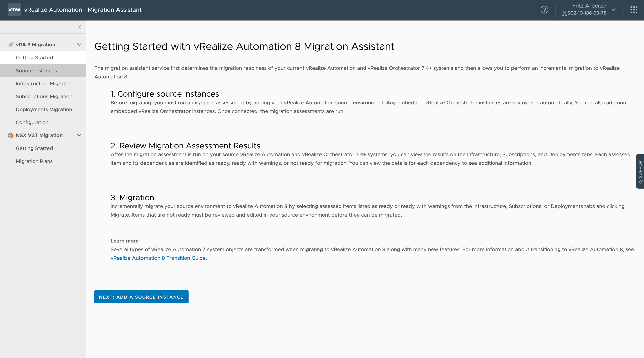Select the Getting Started menu item

pos(34,57)
